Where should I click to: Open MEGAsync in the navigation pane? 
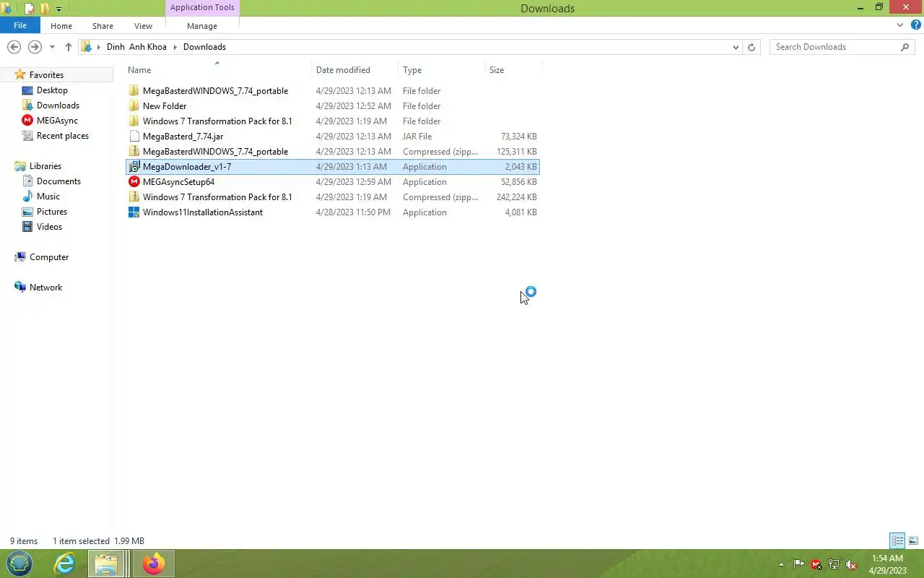tap(57, 121)
